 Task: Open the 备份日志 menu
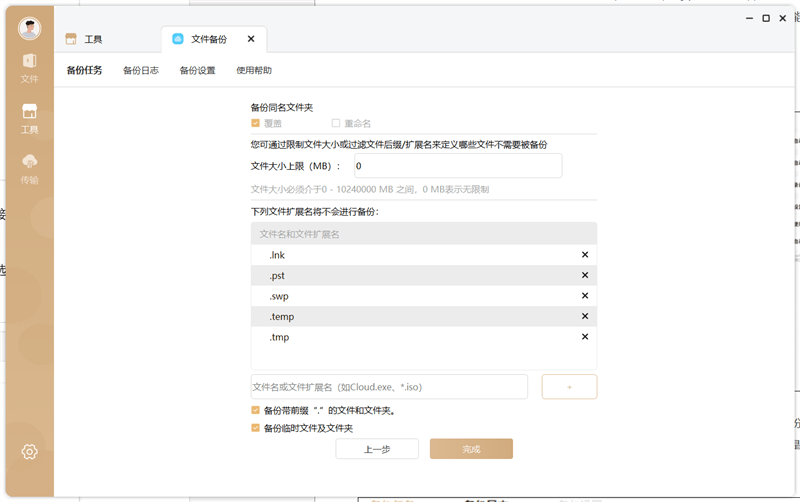(141, 70)
